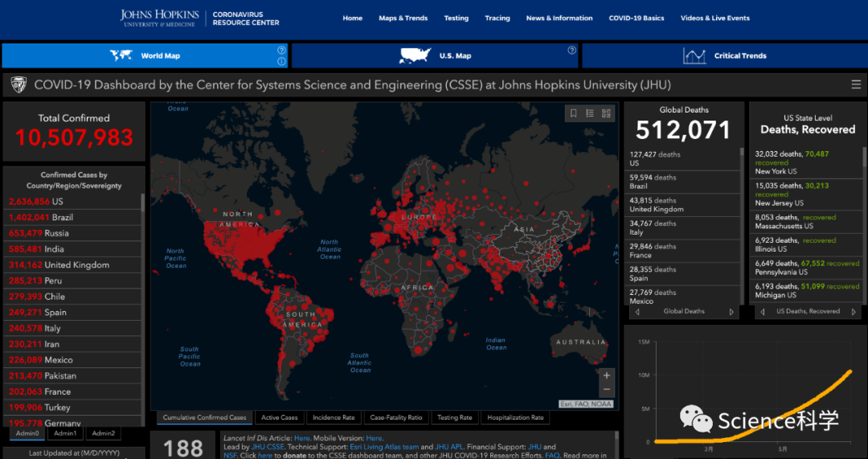Open COVID-19 Basics navigation item

coord(637,18)
